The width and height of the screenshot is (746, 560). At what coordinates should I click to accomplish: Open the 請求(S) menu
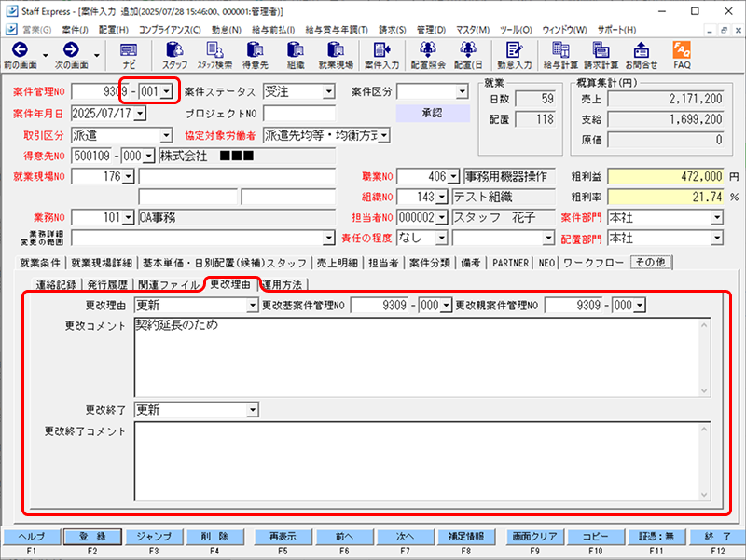pos(393,30)
